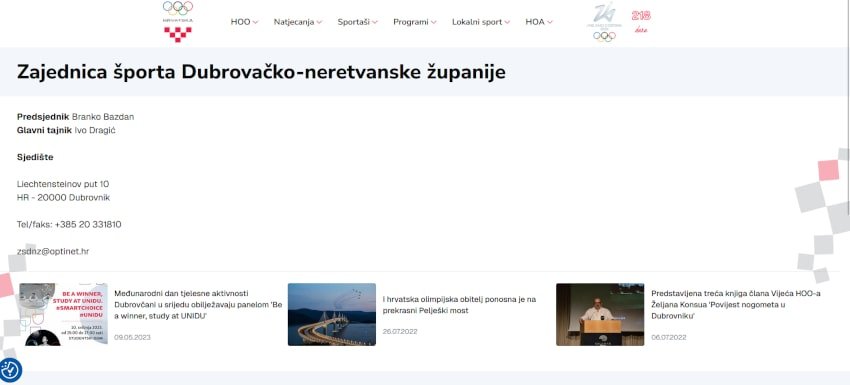850x385 pixels.
Task: Click the 218 days countdown
Action: click(641, 22)
